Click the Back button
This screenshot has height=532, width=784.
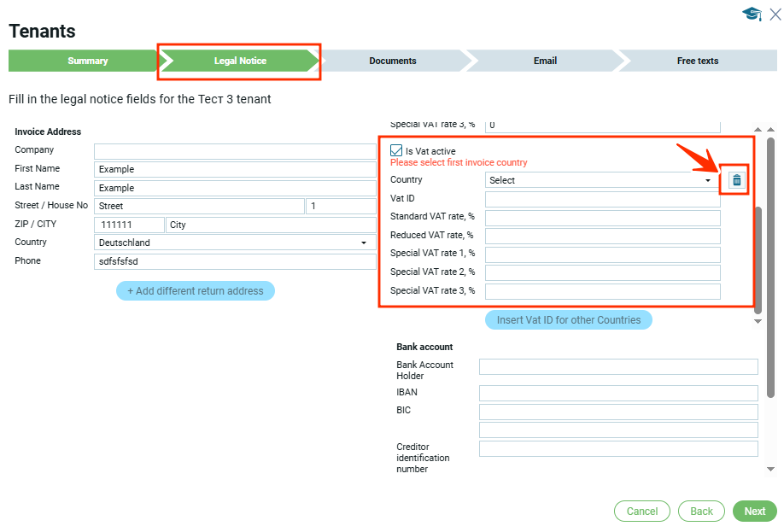coord(701,511)
